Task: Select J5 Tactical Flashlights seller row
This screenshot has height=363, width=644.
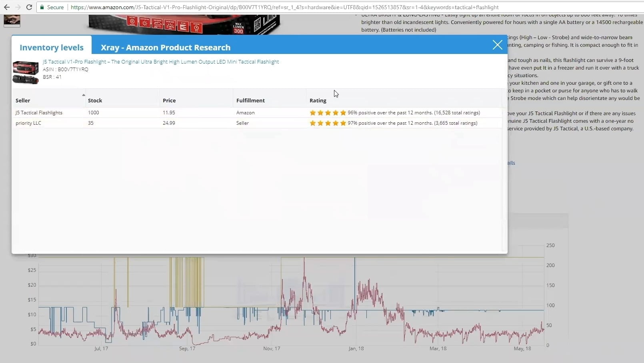Action: click(x=257, y=113)
